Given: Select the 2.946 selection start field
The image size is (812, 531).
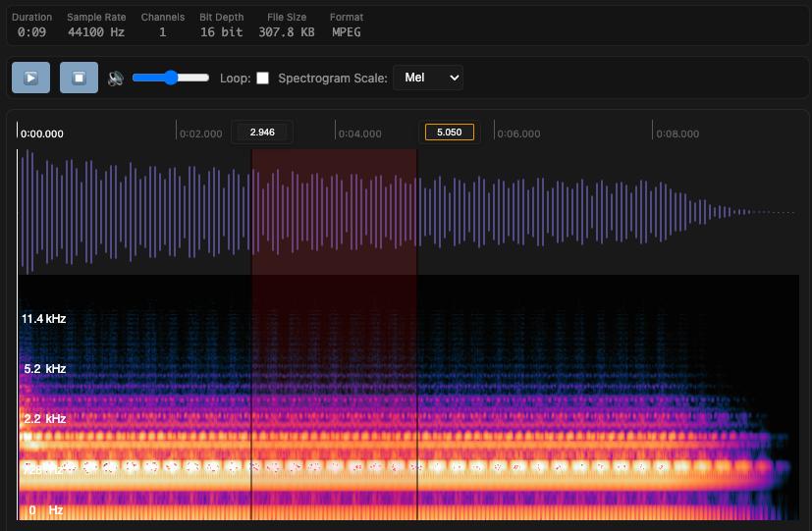Looking at the screenshot, I should click(262, 132).
